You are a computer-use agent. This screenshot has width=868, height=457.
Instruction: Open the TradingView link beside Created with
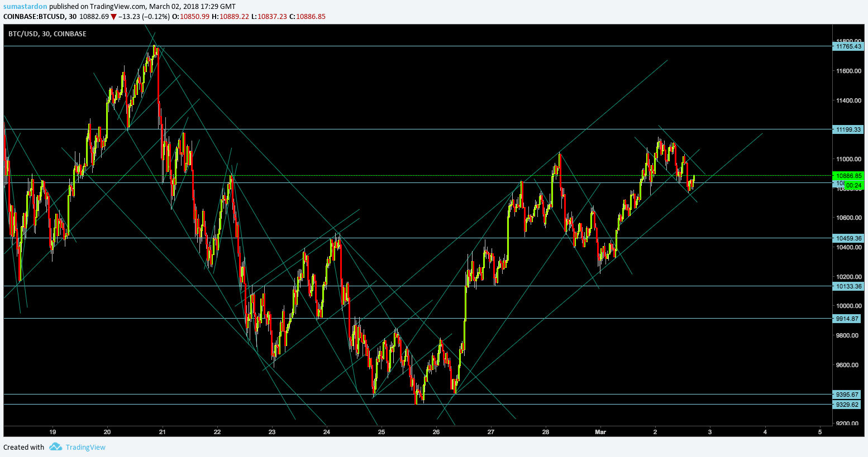coord(85,447)
